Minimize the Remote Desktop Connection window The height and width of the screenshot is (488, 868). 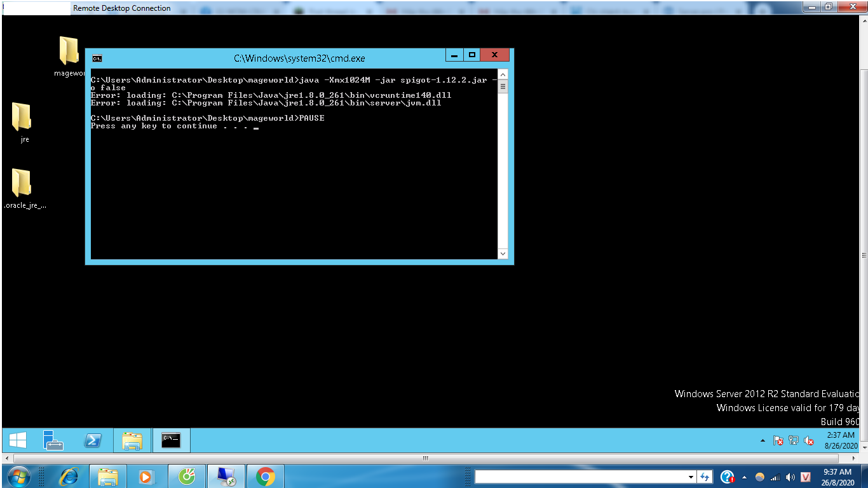point(811,7)
